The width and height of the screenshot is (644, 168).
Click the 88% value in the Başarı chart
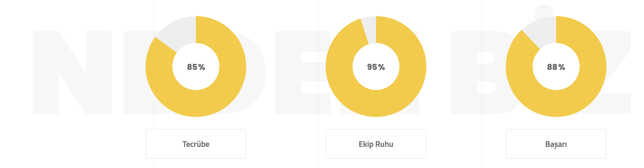click(x=556, y=67)
